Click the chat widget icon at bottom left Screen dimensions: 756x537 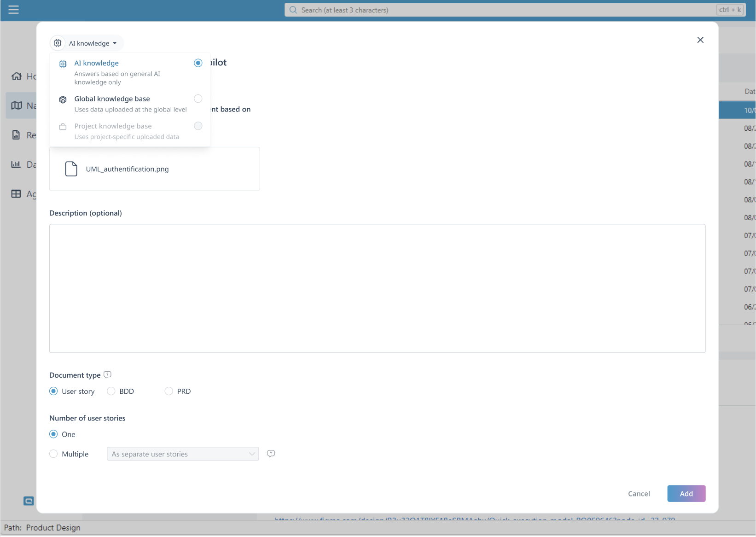[x=29, y=501]
